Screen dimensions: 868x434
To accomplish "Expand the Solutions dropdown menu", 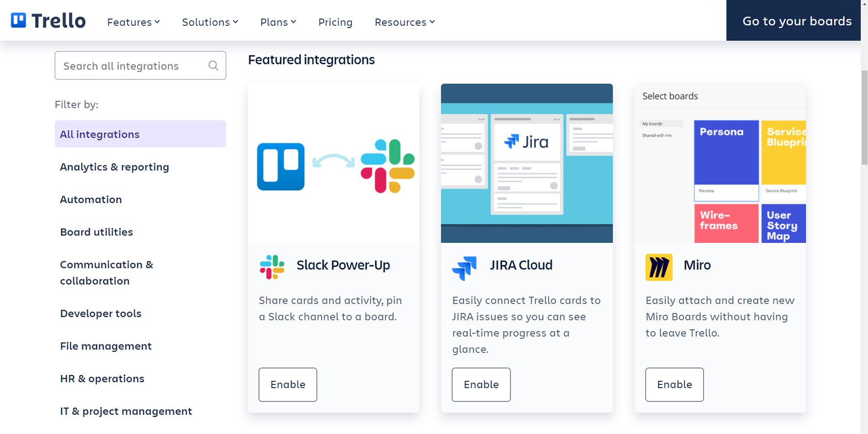I will coord(210,22).
